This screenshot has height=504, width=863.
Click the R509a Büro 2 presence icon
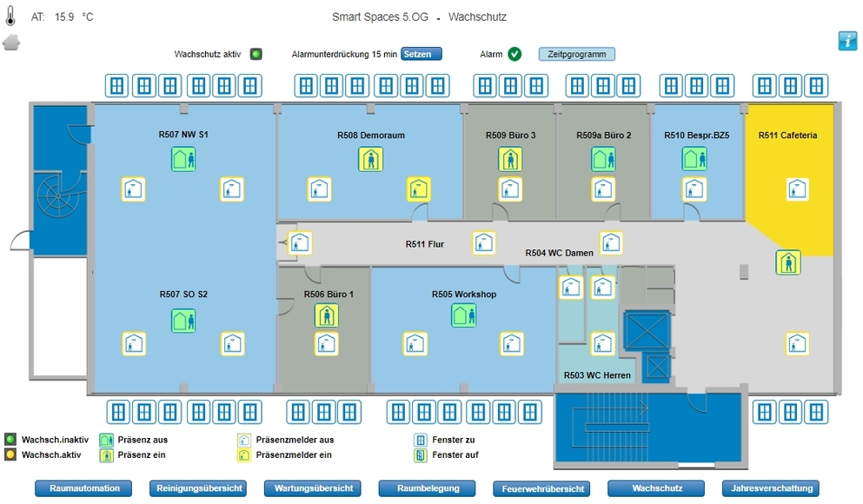coord(604,159)
